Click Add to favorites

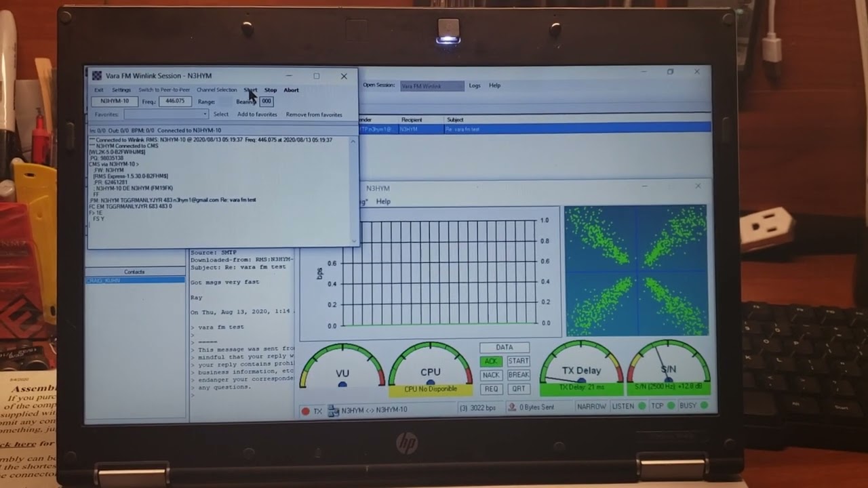pos(257,115)
